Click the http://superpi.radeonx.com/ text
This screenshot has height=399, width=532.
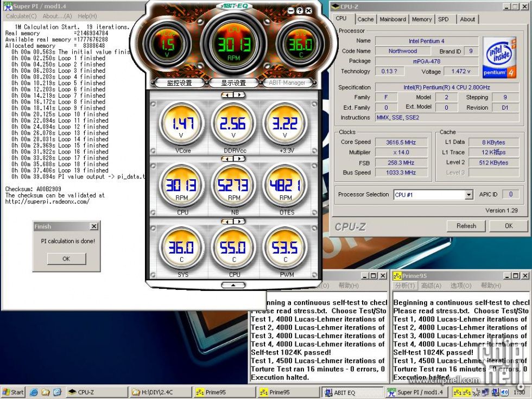pos(47,201)
